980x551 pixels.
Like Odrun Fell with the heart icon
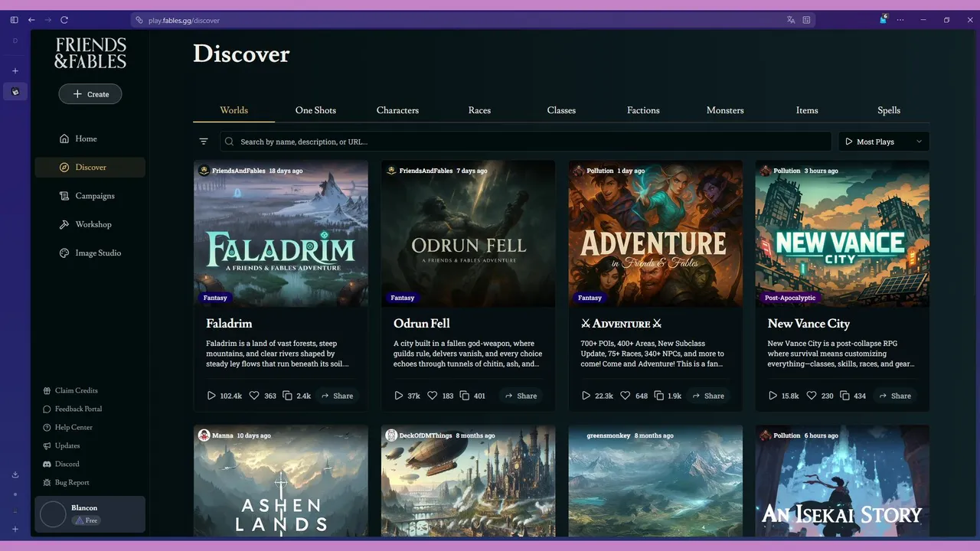click(433, 396)
